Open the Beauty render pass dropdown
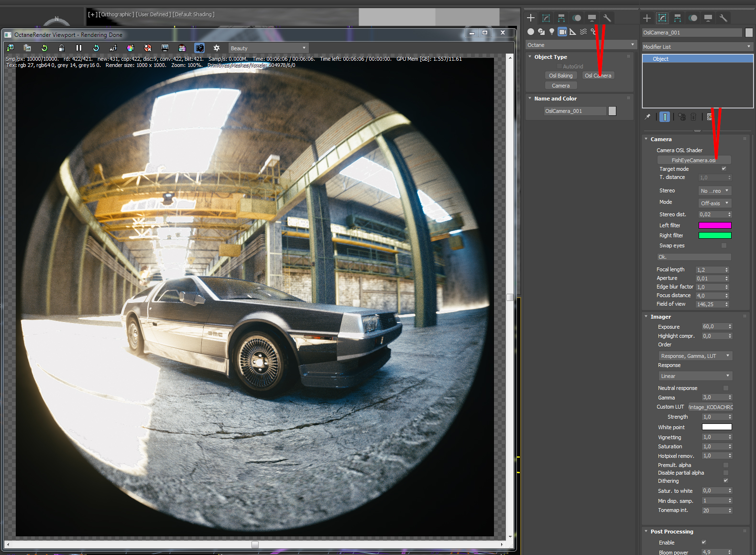Viewport: 756px width, 555px height. point(268,48)
